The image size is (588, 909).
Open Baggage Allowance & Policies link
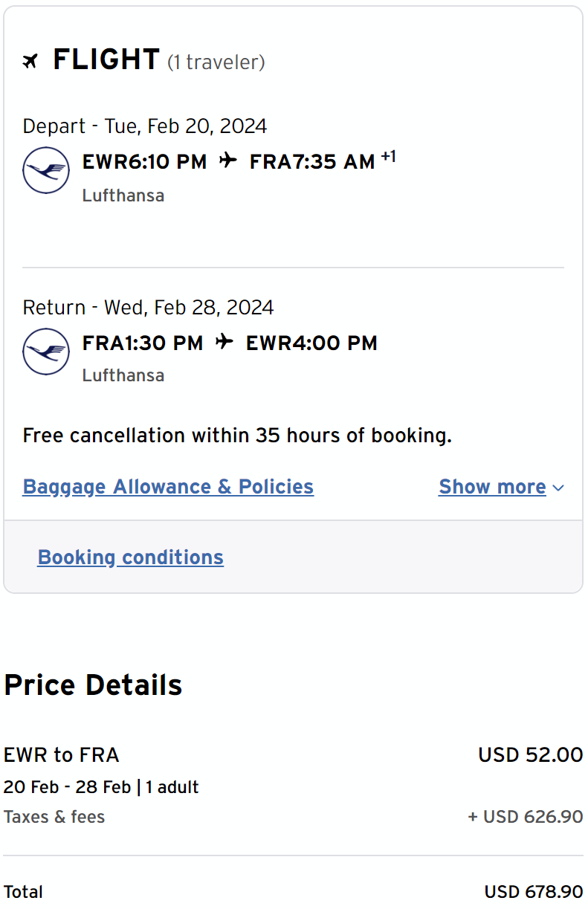(x=168, y=487)
